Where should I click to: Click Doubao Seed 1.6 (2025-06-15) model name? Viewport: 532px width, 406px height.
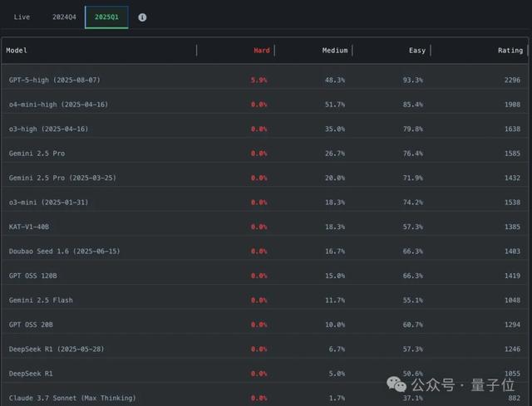click(65, 251)
